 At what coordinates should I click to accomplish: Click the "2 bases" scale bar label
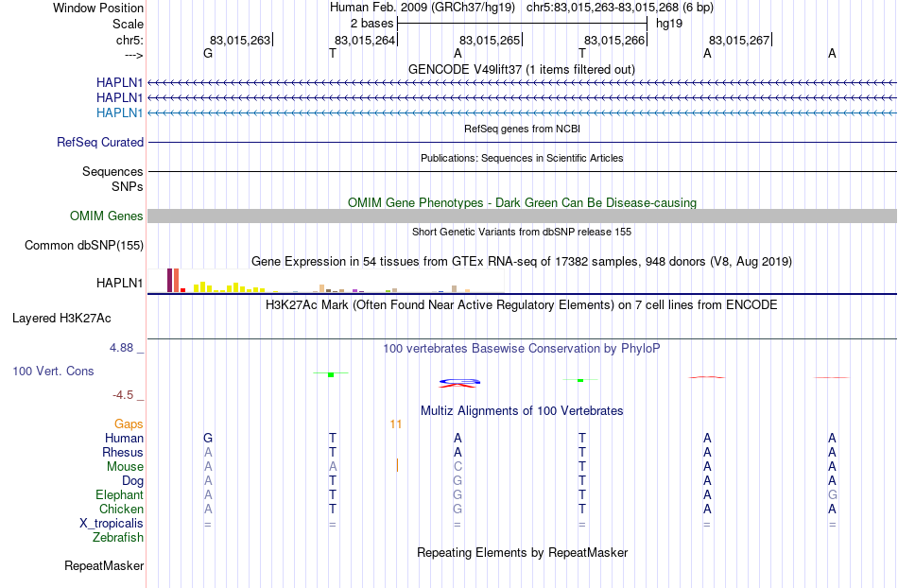click(372, 24)
